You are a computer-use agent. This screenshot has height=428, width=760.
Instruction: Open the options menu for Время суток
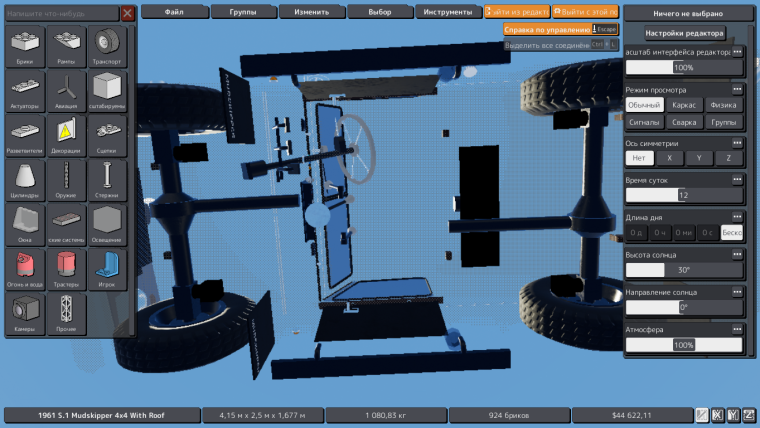tap(737, 179)
